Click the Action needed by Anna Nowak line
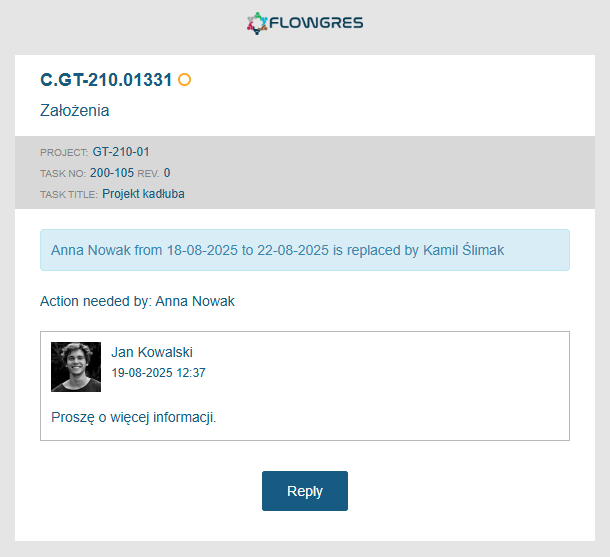Image resolution: width=610 pixels, height=557 pixels. point(137,301)
